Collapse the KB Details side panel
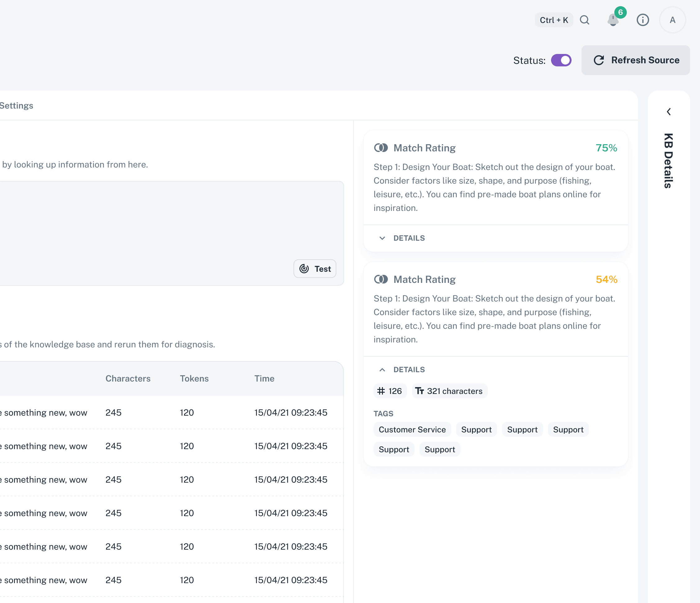This screenshot has height=603, width=700. pyautogui.click(x=669, y=111)
